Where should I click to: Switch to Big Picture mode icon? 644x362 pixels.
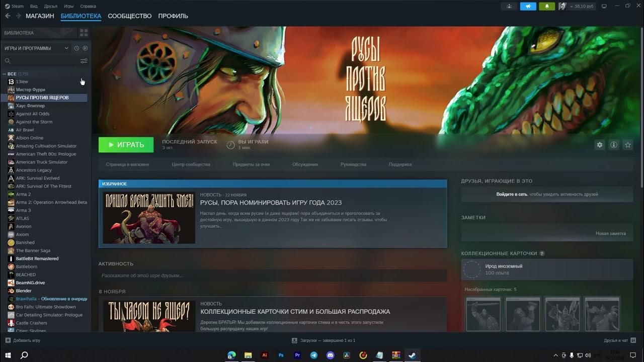(x=604, y=7)
